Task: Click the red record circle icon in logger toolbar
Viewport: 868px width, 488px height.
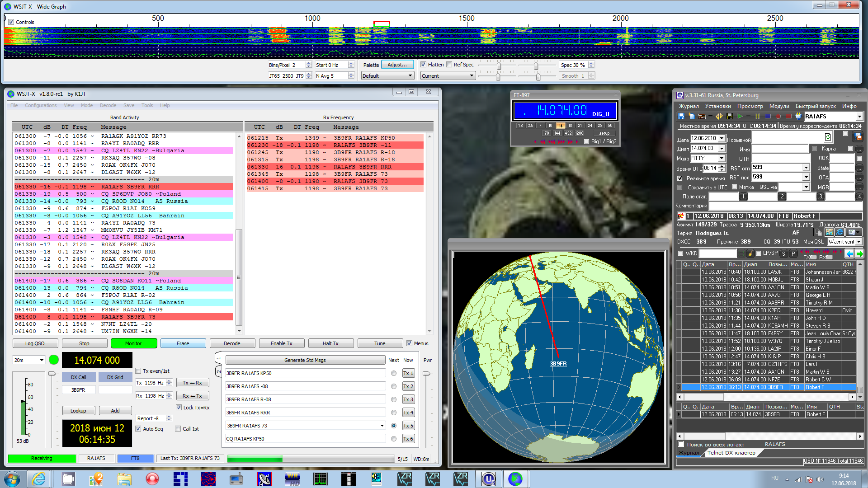Action: [x=778, y=116]
